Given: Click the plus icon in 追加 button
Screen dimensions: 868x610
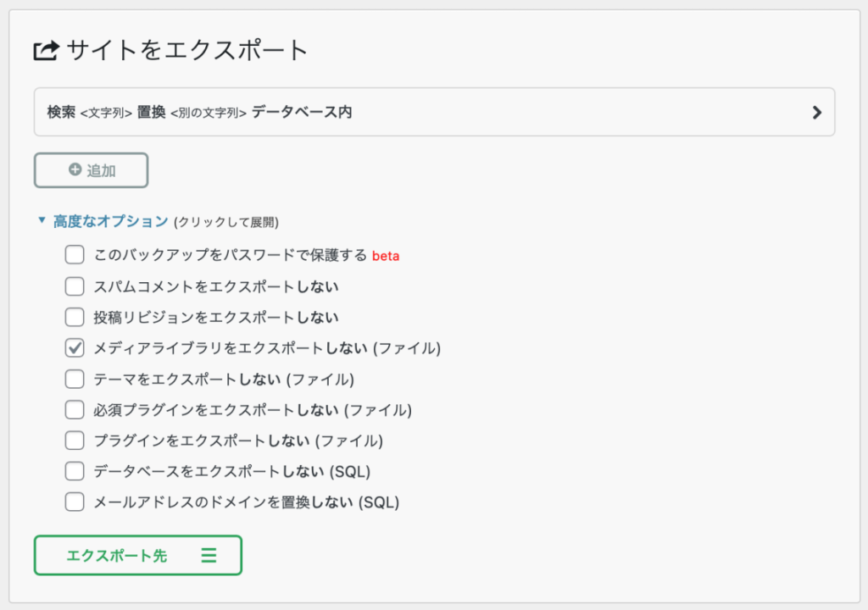Looking at the screenshot, I should 75,170.
